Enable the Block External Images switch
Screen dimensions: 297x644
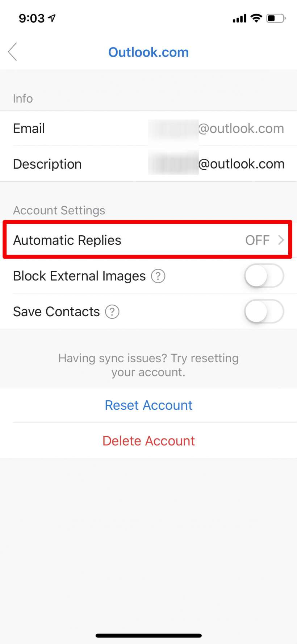[264, 276]
